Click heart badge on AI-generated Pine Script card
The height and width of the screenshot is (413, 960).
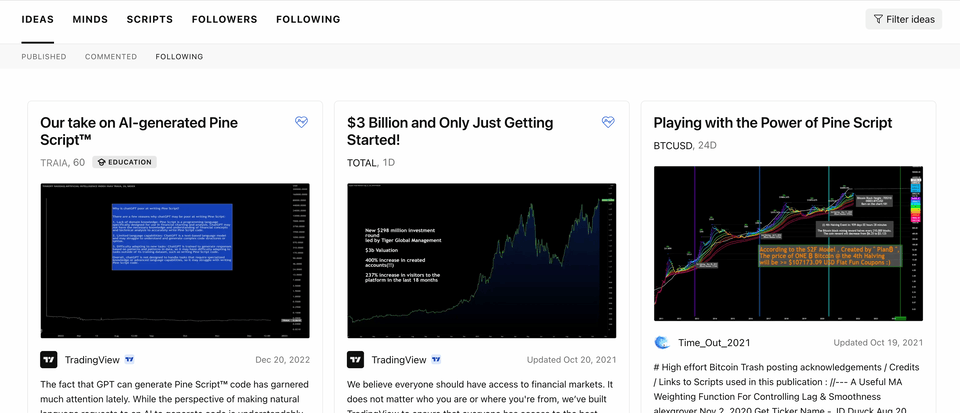[301, 122]
